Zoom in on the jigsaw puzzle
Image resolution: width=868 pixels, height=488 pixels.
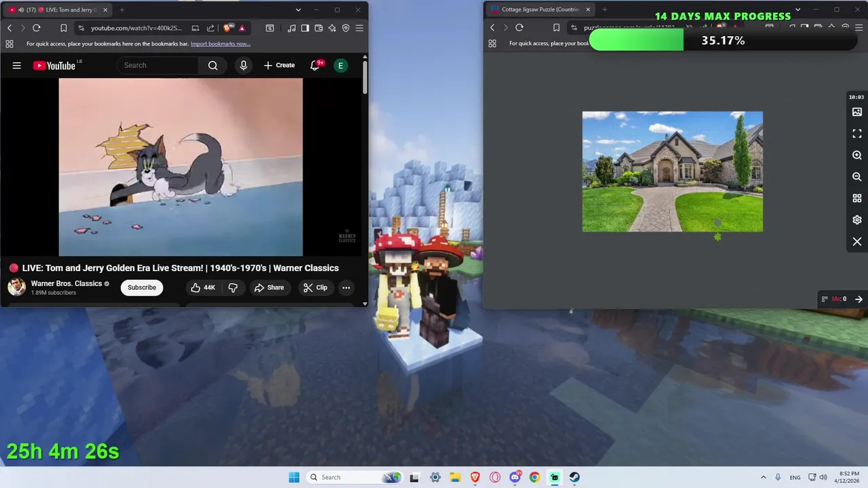[857, 155]
